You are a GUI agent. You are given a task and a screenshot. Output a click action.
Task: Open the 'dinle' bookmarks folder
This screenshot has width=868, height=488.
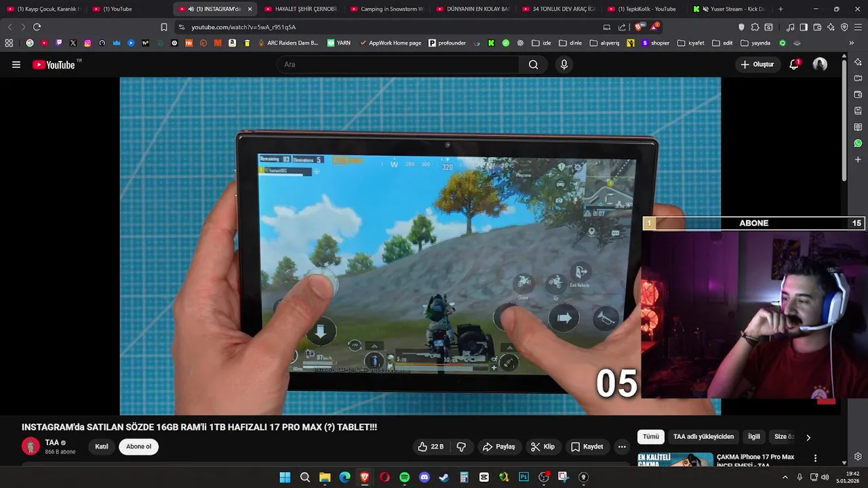point(570,43)
